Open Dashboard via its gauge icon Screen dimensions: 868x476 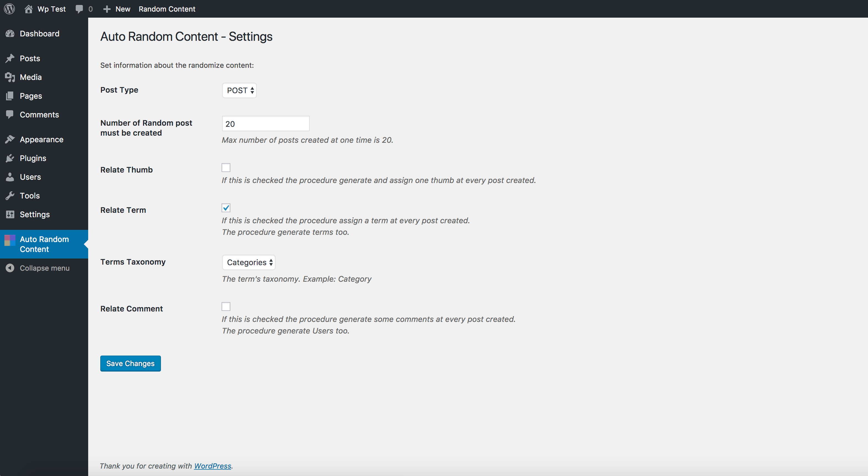tap(10, 33)
